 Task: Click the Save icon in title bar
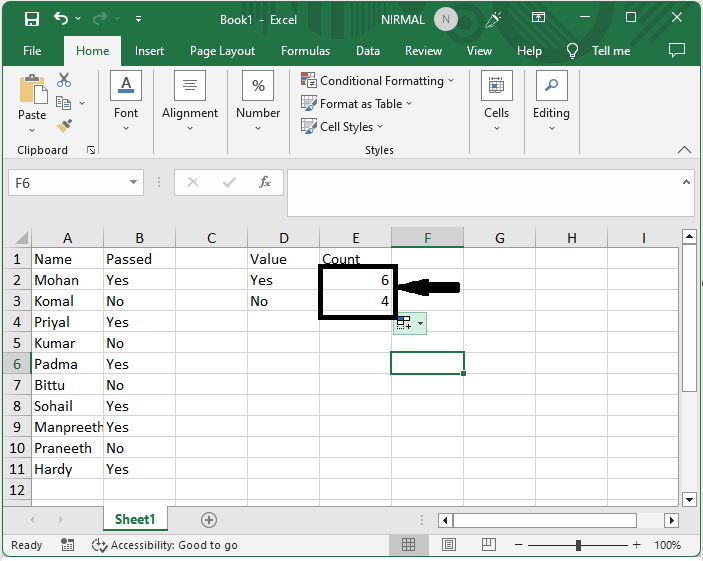click(x=32, y=19)
